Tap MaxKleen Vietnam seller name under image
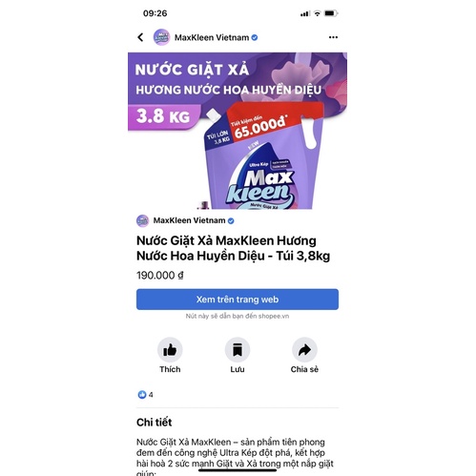The height and width of the screenshot is (476, 476). coord(189,220)
